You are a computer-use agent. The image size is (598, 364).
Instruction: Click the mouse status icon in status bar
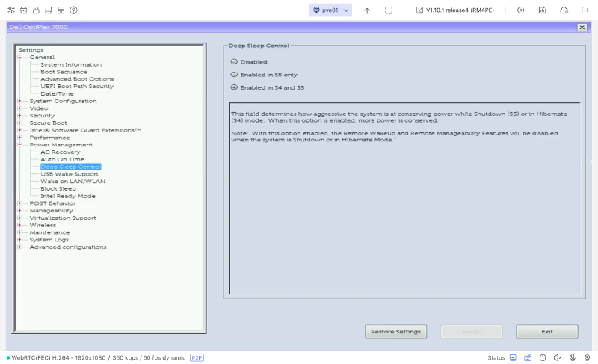[543, 357]
